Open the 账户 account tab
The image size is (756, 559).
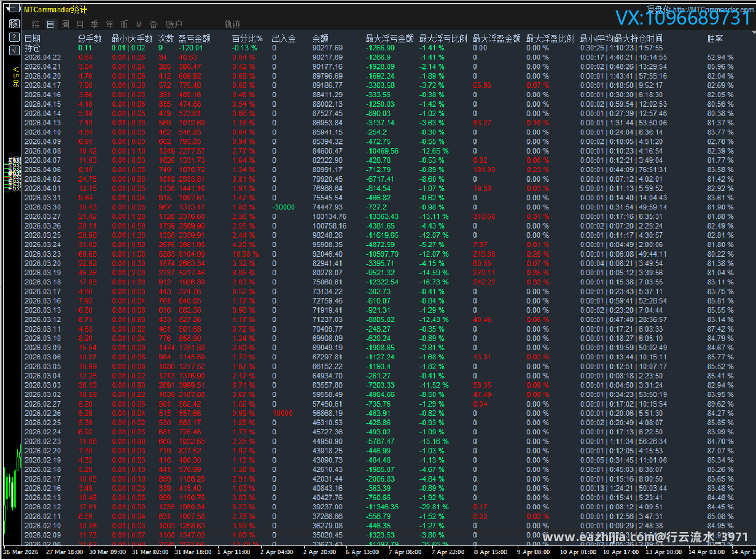click(174, 25)
